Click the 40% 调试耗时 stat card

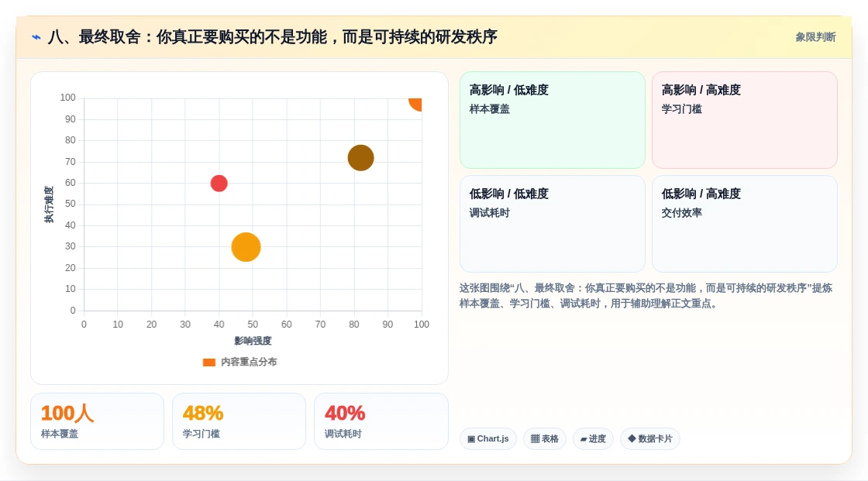click(x=381, y=421)
